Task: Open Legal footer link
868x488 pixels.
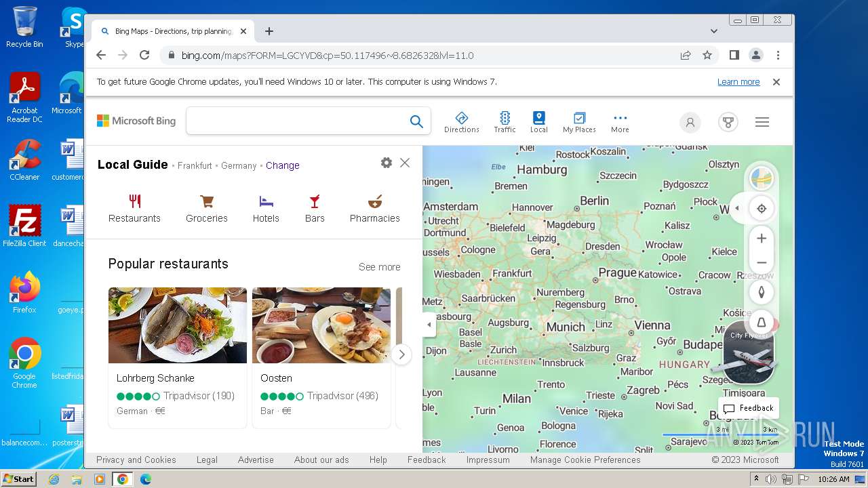Action: coord(207,460)
